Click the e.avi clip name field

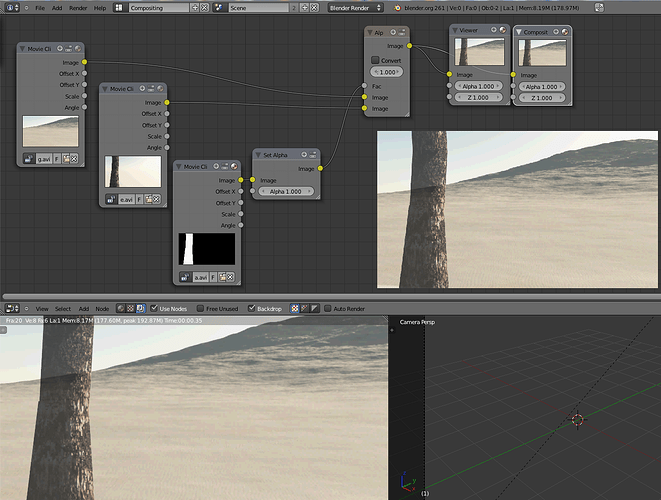click(x=126, y=199)
